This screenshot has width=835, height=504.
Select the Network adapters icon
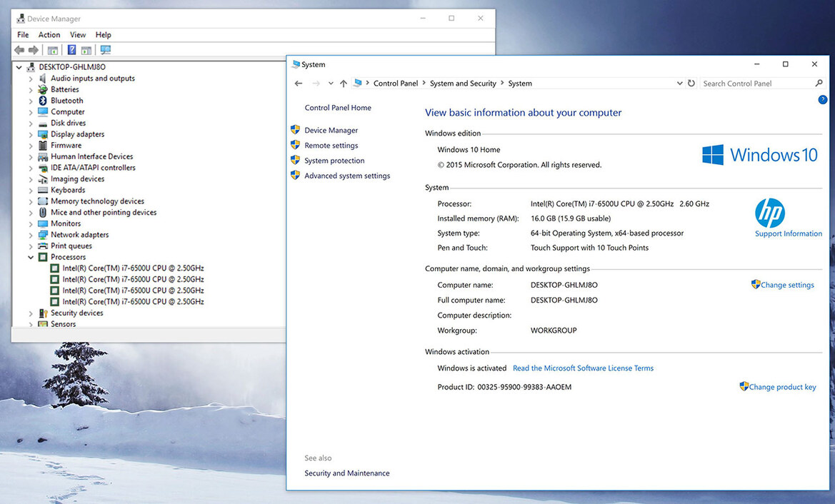[x=43, y=235]
